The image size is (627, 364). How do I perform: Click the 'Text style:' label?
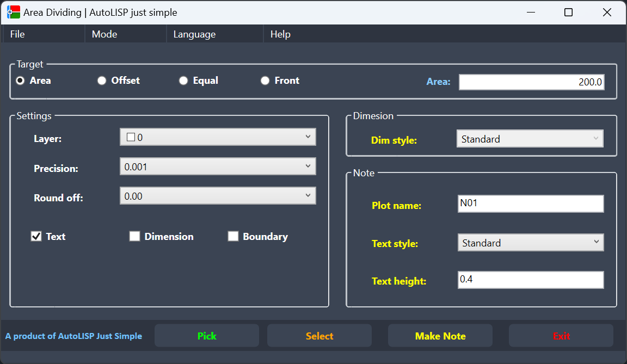tap(395, 243)
